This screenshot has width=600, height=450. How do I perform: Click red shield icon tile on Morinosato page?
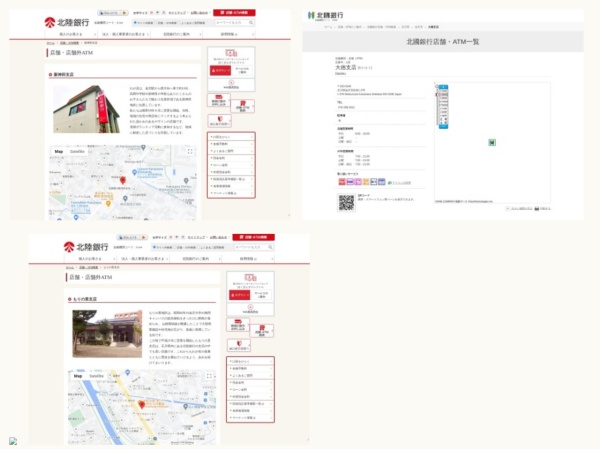[238, 345]
